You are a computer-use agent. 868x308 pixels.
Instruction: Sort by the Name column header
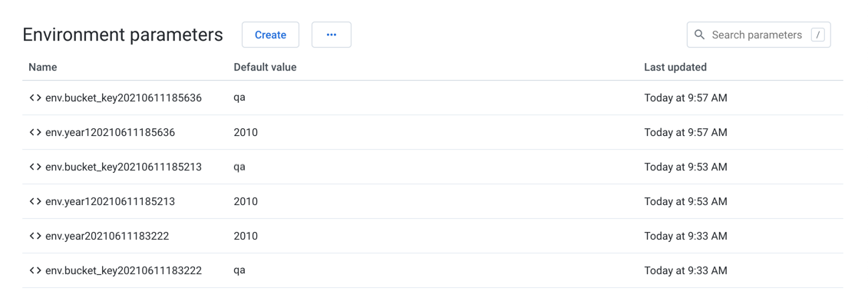pos(43,67)
